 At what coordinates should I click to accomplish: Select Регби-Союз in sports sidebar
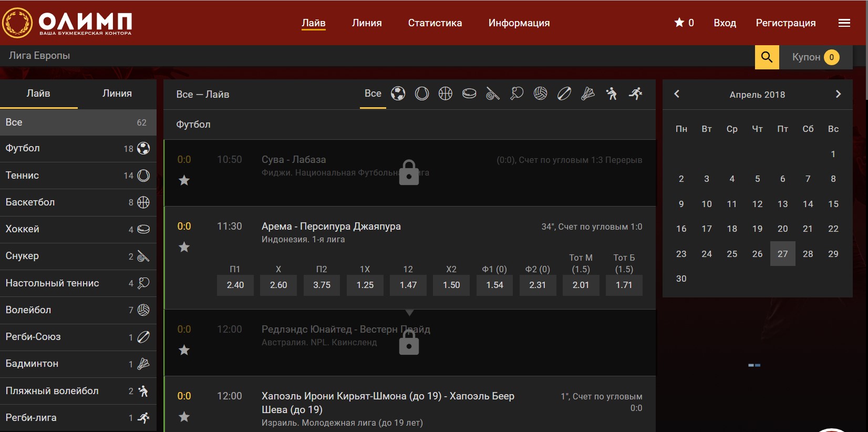pos(78,337)
